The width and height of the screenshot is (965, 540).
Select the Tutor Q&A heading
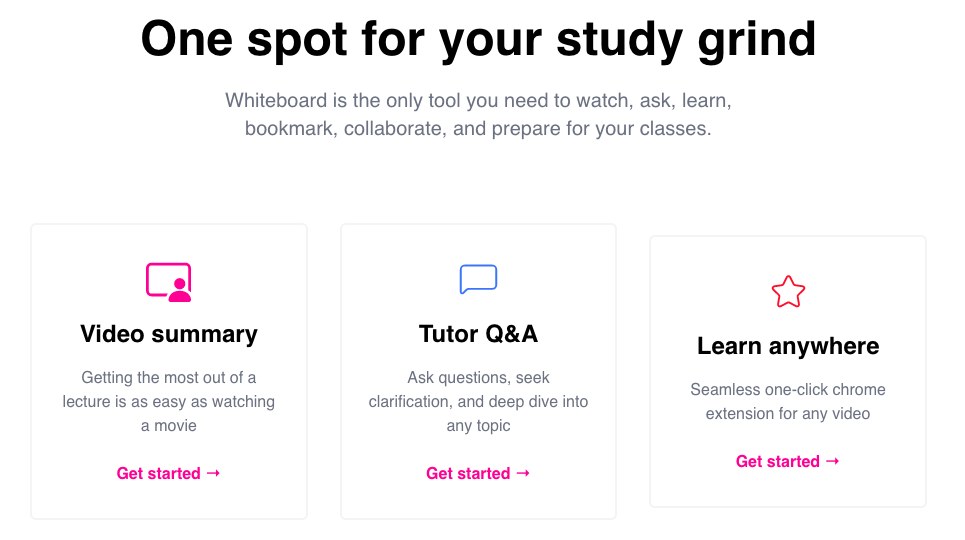tap(478, 334)
